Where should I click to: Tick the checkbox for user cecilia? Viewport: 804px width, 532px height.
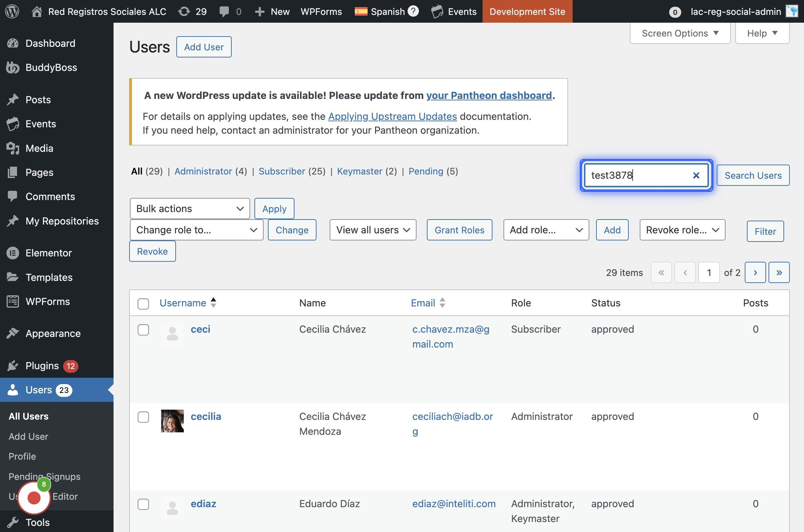pyautogui.click(x=143, y=417)
